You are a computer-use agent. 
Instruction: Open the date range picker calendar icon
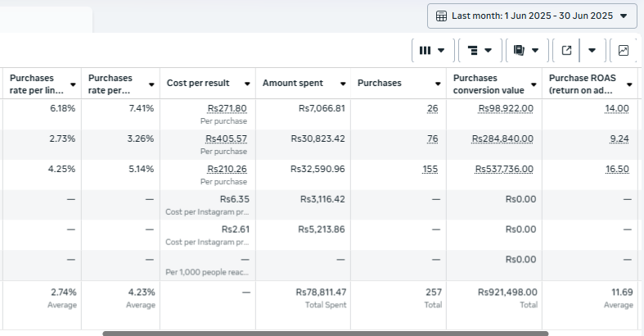pyautogui.click(x=441, y=16)
